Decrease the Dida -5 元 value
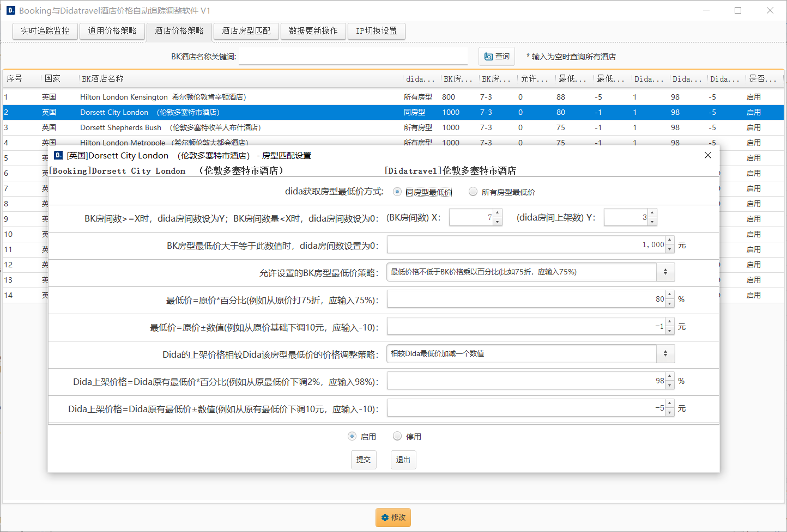This screenshot has height=532, width=787. click(x=670, y=413)
